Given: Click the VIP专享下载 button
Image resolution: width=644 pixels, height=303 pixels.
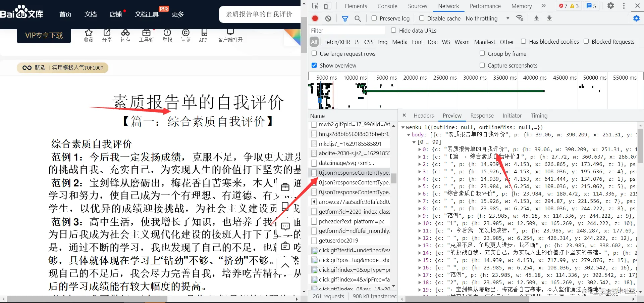Looking at the screenshot, I should [x=44, y=35].
